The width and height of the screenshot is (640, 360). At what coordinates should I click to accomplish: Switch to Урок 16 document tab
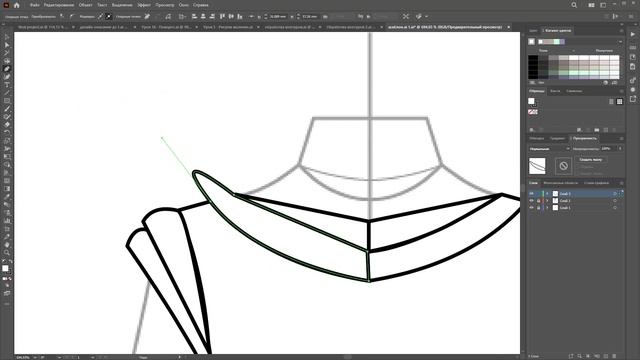point(166,27)
